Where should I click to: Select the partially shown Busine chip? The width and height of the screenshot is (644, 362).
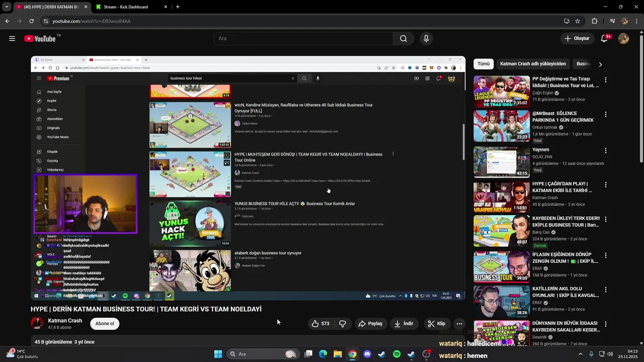click(583, 64)
